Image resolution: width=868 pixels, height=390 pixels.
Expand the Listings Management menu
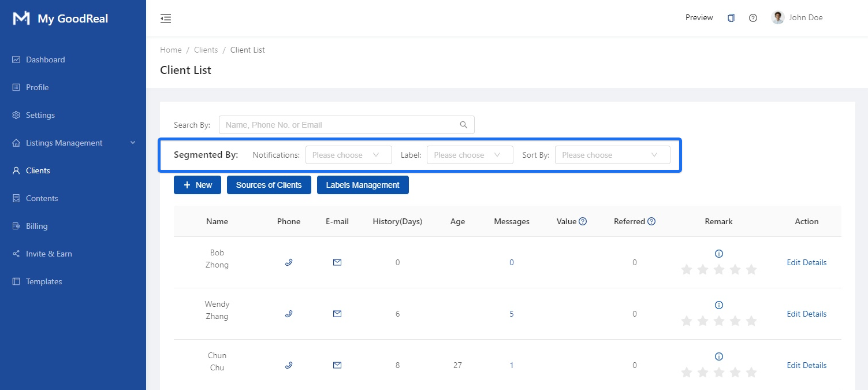pyautogui.click(x=73, y=143)
